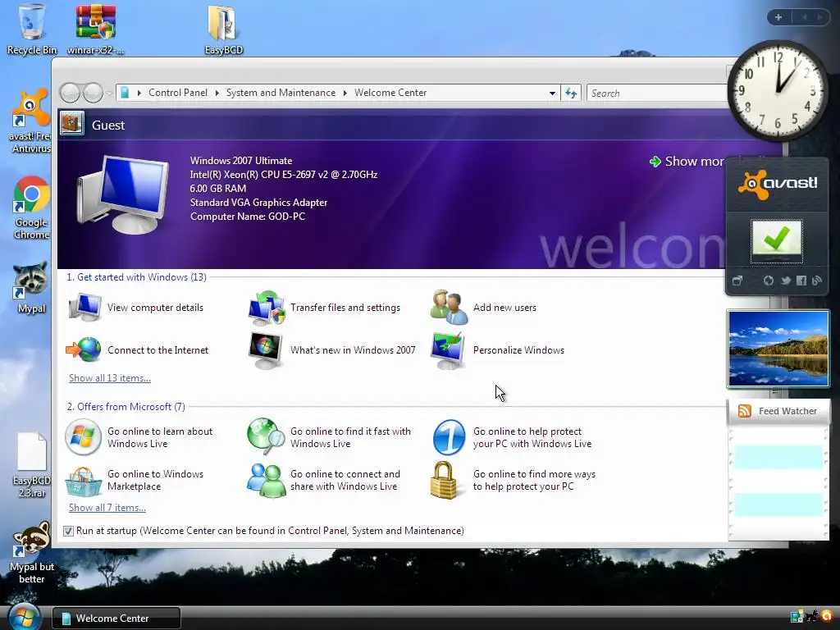This screenshot has height=630, width=840.
Task: Click the analog clock gadget
Action: [x=778, y=90]
